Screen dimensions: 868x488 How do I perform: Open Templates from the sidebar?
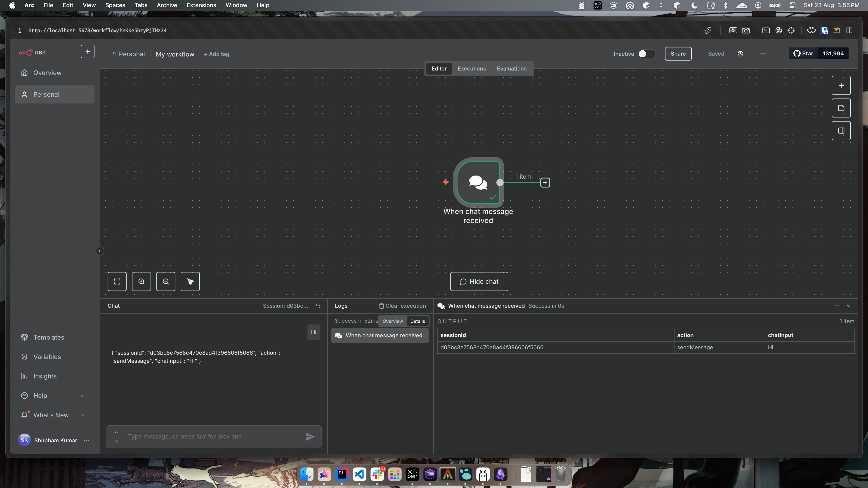tap(49, 337)
